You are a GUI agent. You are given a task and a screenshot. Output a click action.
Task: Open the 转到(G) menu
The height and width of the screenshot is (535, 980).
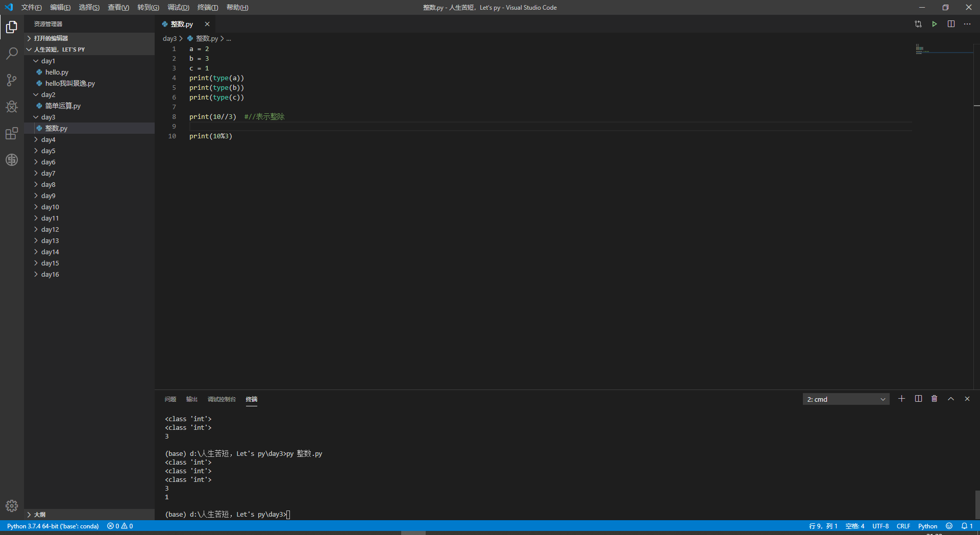point(148,7)
